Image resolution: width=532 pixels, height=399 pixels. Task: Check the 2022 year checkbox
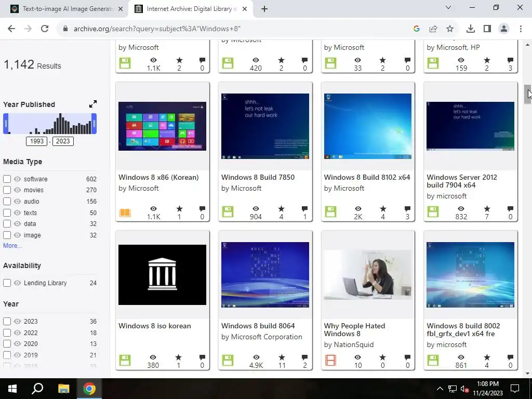coord(7,332)
